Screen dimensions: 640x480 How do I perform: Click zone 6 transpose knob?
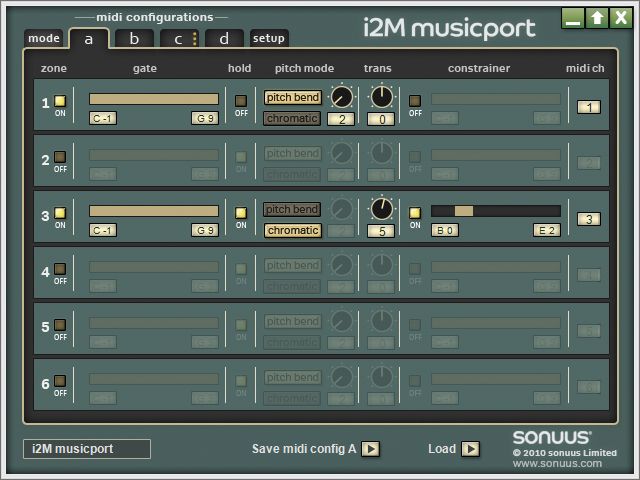[382, 377]
